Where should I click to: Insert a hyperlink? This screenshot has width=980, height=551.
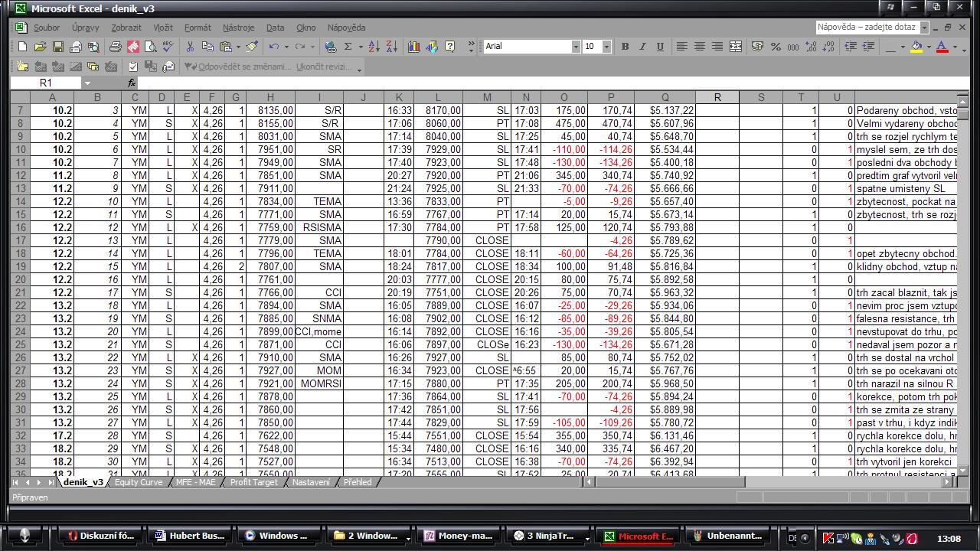[x=331, y=47]
